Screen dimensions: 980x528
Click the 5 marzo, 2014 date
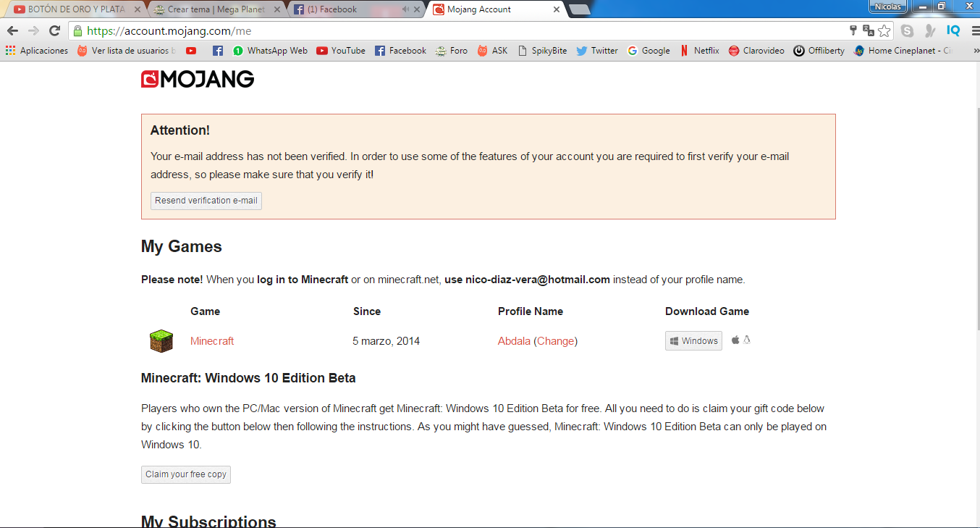click(386, 341)
